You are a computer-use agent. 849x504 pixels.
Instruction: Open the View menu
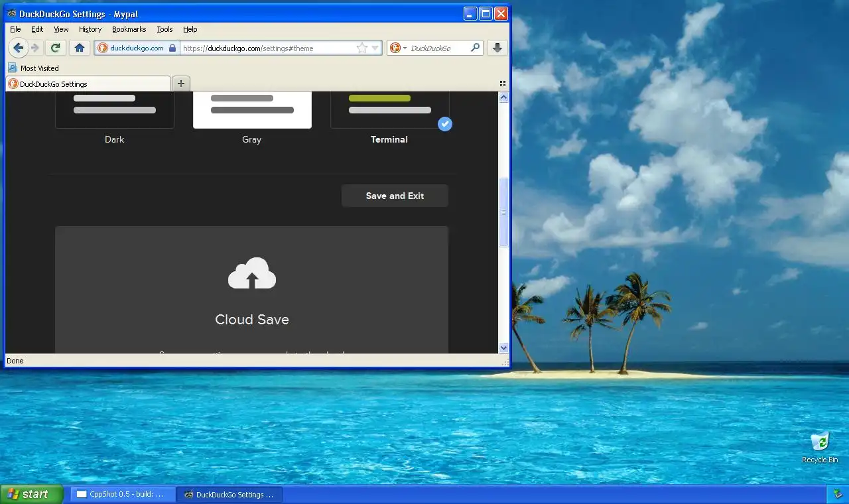tap(61, 29)
